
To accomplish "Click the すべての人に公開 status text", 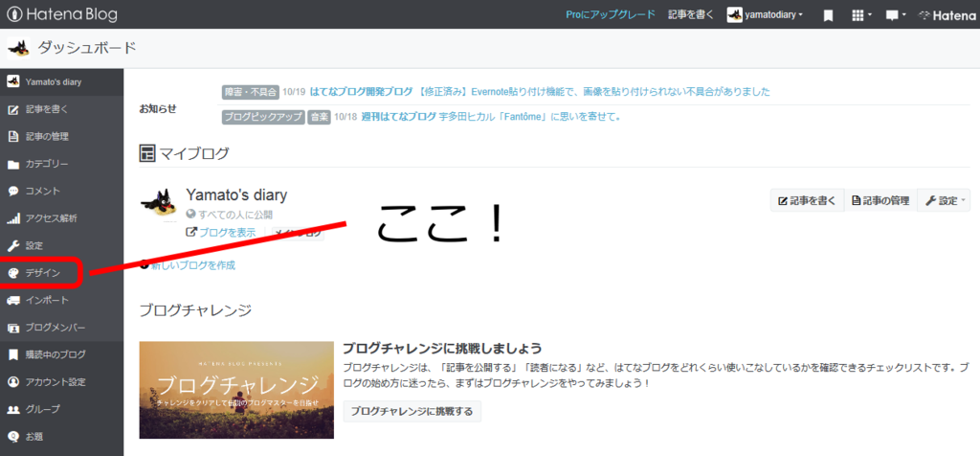I will point(235,216).
